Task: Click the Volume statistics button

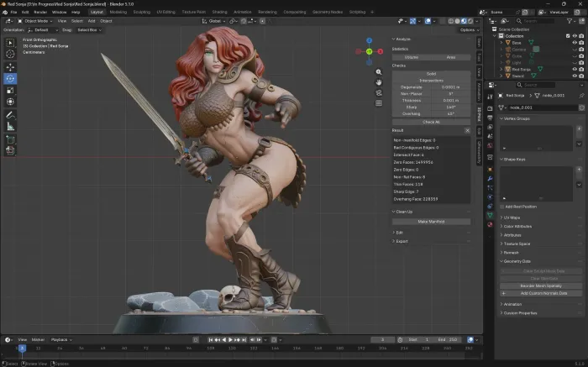Action: tap(412, 57)
